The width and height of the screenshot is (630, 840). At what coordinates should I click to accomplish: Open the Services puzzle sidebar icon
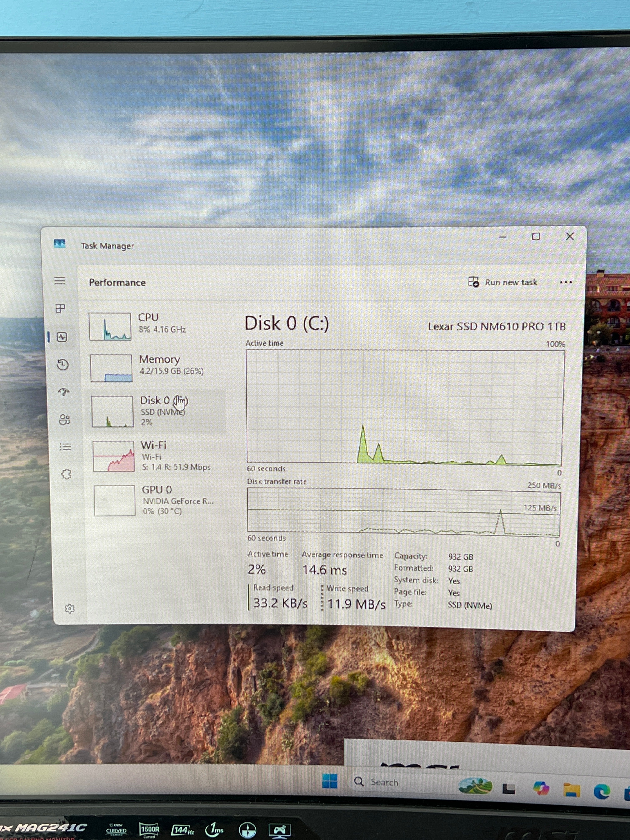click(x=66, y=474)
